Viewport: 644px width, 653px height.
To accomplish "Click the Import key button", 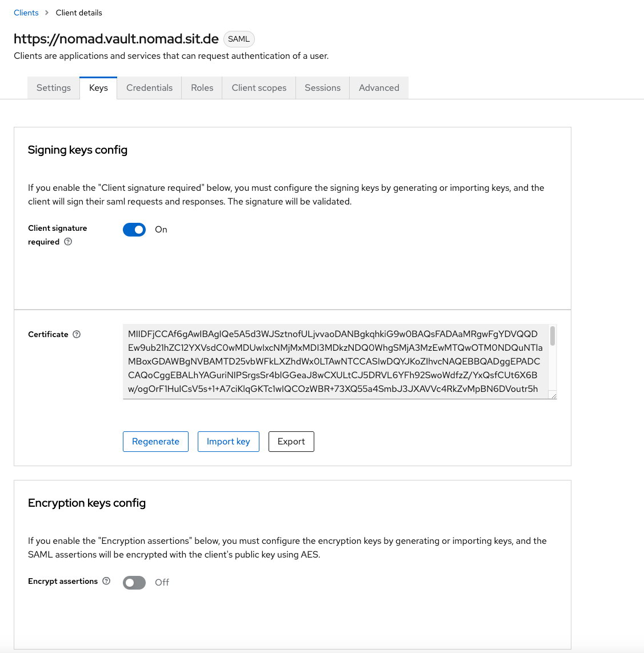I will 228,442.
